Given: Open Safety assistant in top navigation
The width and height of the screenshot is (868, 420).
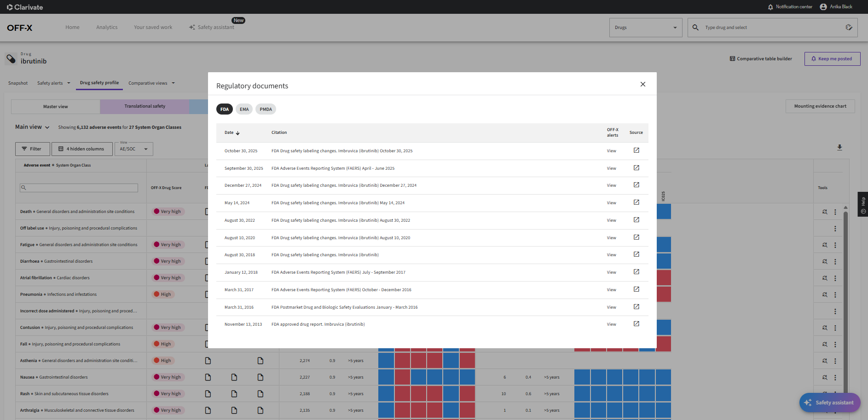Looking at the screenshot, I should [x=212, y=28].
